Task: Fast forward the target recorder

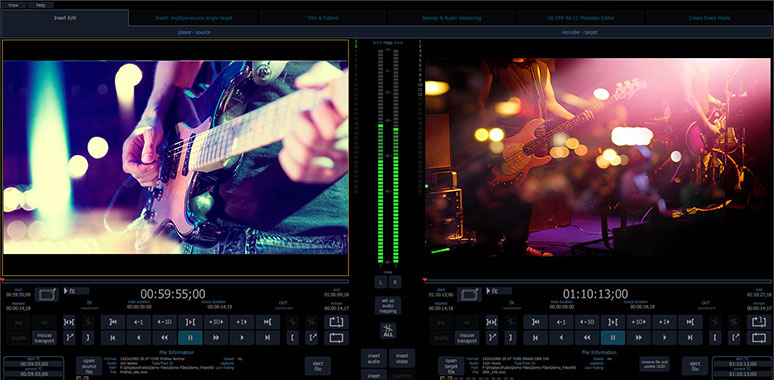Action: click(x=638, y=338)
